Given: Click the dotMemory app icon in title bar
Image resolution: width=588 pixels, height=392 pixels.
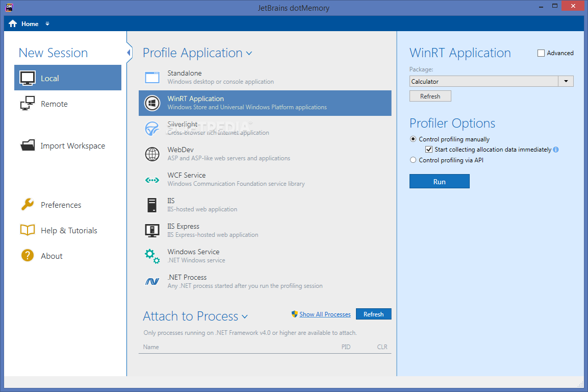Looking at the screenshot, I should pos(9,7).
